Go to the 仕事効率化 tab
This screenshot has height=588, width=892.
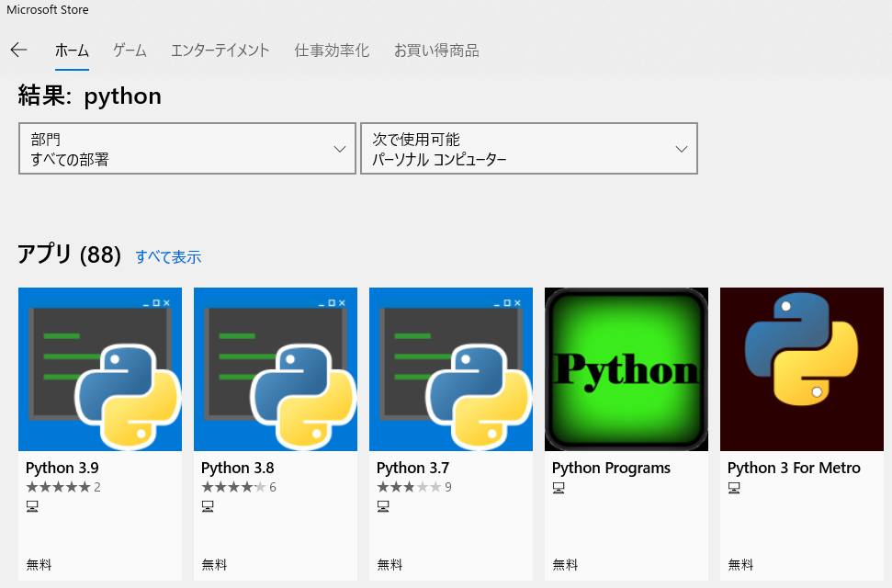pyautogui.click(x=332, y=51)
